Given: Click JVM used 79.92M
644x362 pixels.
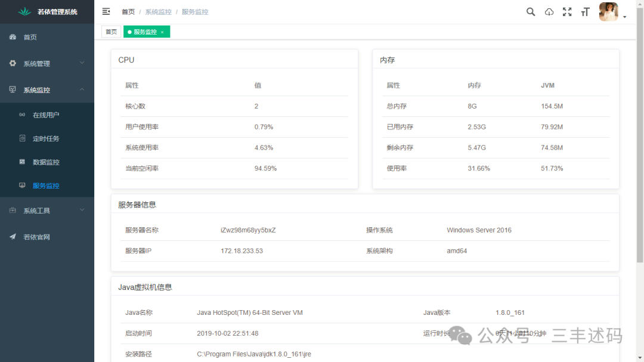Looking at the screenshot, I should pyautogui.click(x=552, y=127).
